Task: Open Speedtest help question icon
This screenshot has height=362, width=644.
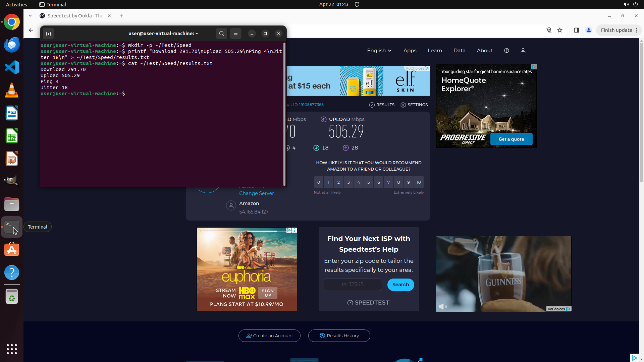Action: 506,51
